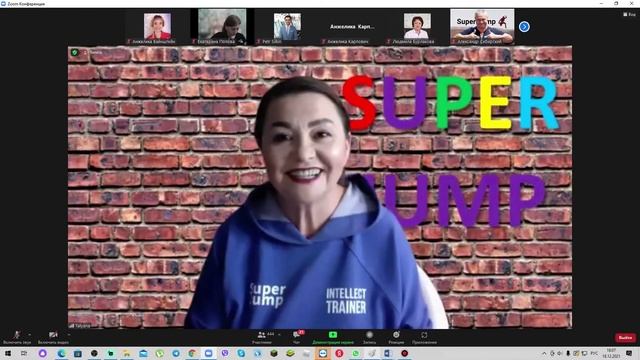Open Viber from the taskbar
The image size is (640, 360).
point(225,353)
